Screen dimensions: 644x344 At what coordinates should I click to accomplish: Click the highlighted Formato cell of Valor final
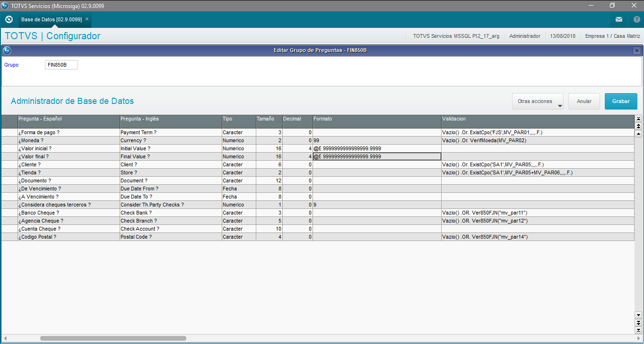(x=377, y=157)
